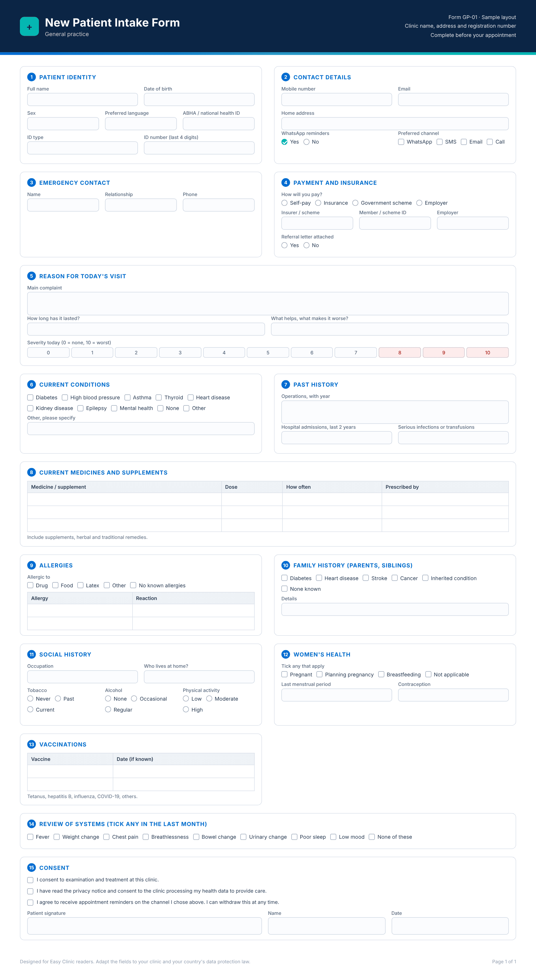
Task: Select severity level 3
Action: coord(180,353)
